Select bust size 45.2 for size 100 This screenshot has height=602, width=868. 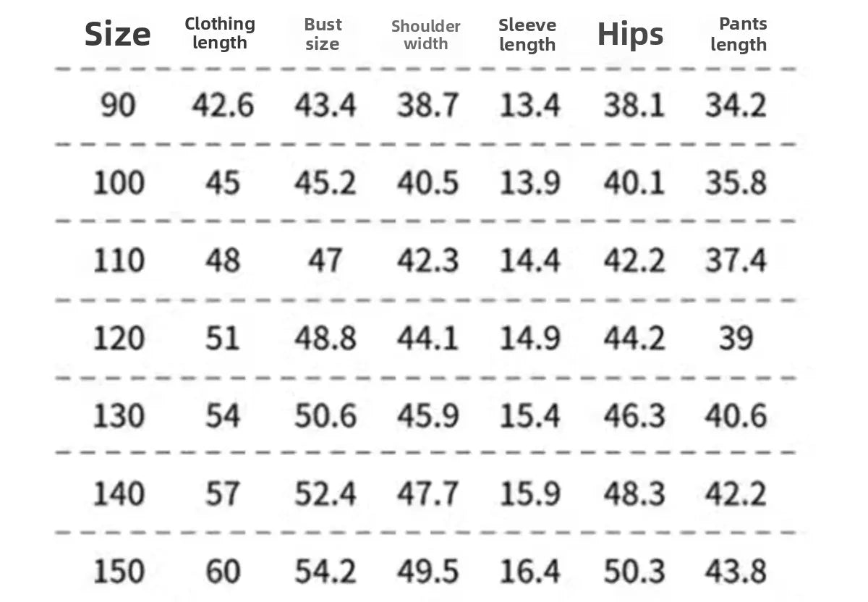tap(325, 182)
